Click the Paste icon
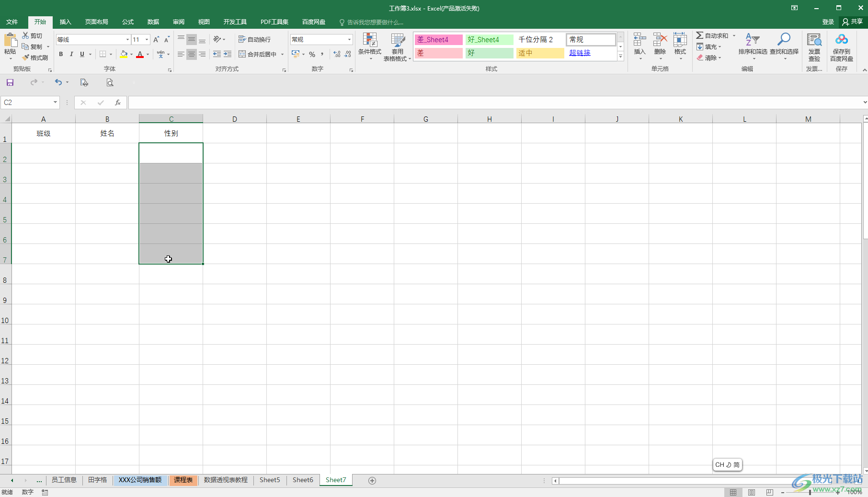This screenshot has height=497, width=868. pyautogui.click(x=10, y=40)
